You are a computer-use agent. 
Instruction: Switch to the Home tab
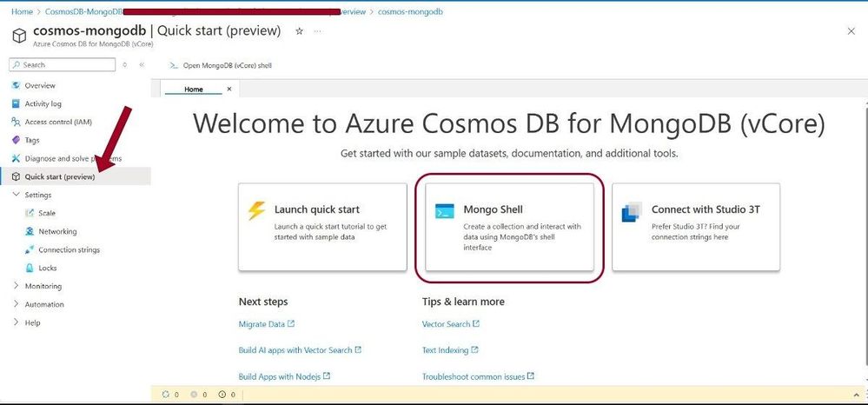click(194, 90)
